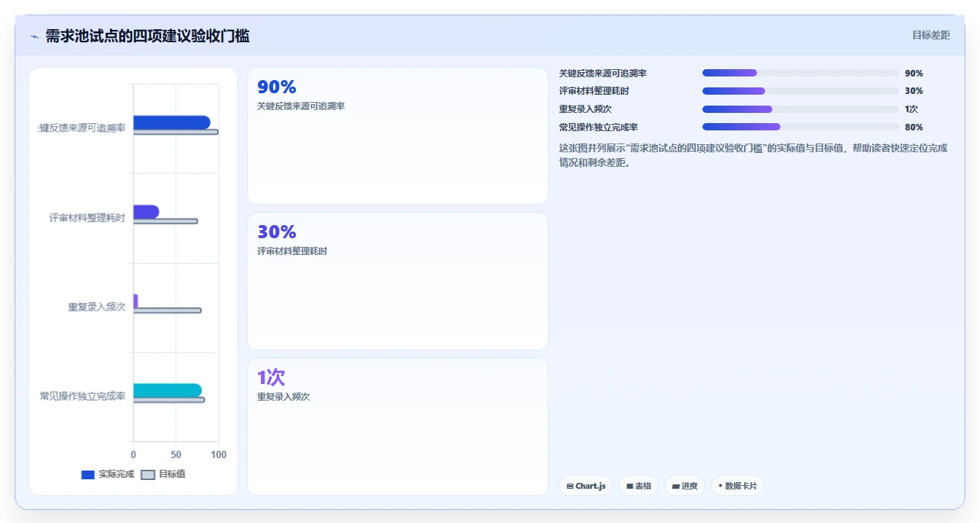Viewport: 980px width, 523px height.
Task: Click the grey target bar for 评审材料整理耗时
Action: pyautogui.click(x=165, y=221)
